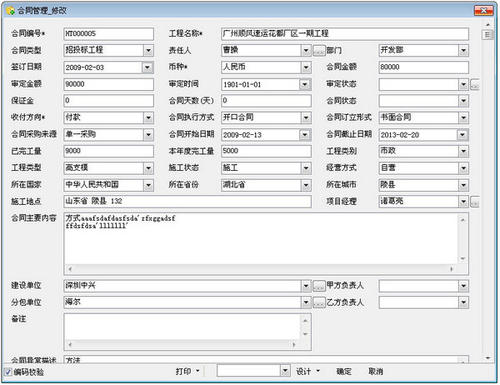
Task: Click the panel toggle icon at top right
Action: pyautogui.click(x=487, y=35)
